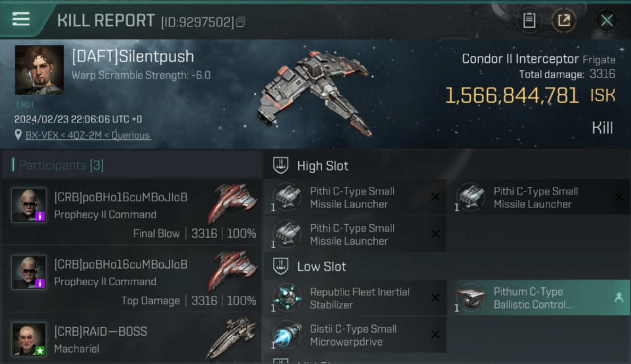The height and width of the screenshot is (364, 631).
Task: Share the kill report externally
Action: 564,20
